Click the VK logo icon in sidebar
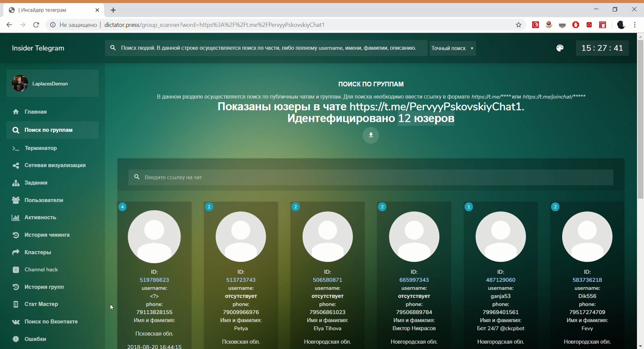 coord(16,322)
